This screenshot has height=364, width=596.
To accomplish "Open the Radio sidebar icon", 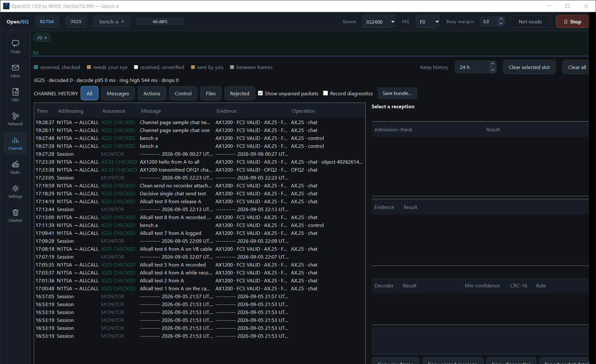I will [x=15, y=167].
